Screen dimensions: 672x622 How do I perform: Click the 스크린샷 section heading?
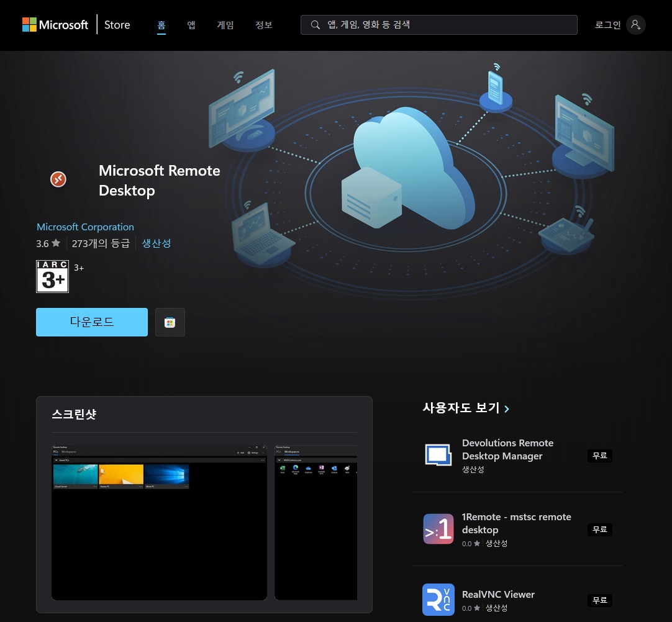74,414
